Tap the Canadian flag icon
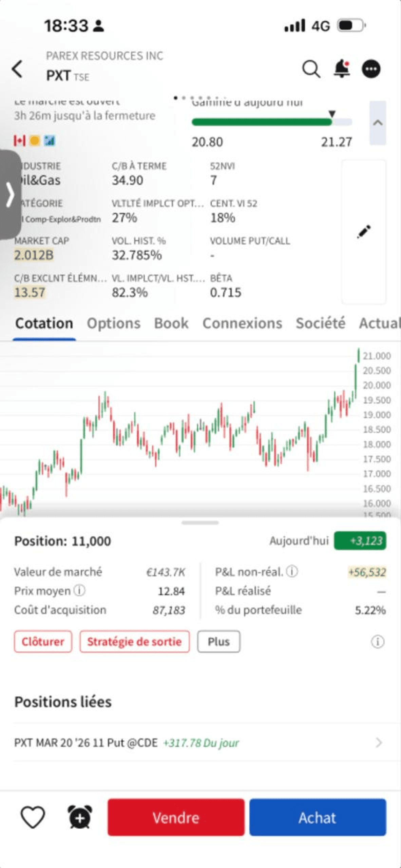The width and height of the screenshot is (401, 868). [x=19, y=140]
